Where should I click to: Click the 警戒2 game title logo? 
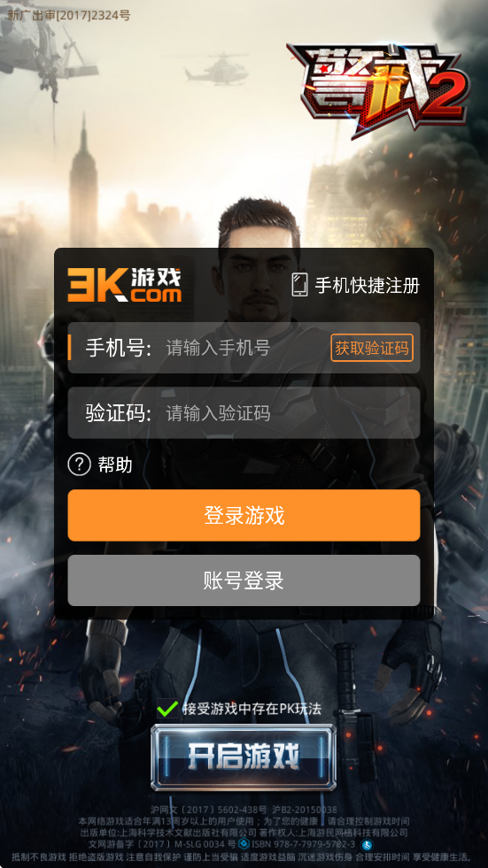point(378,90)
